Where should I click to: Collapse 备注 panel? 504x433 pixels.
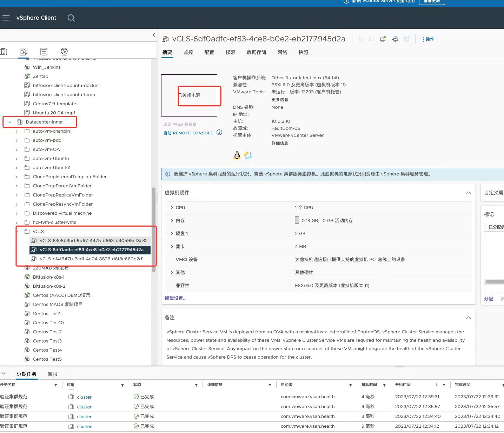468,318
